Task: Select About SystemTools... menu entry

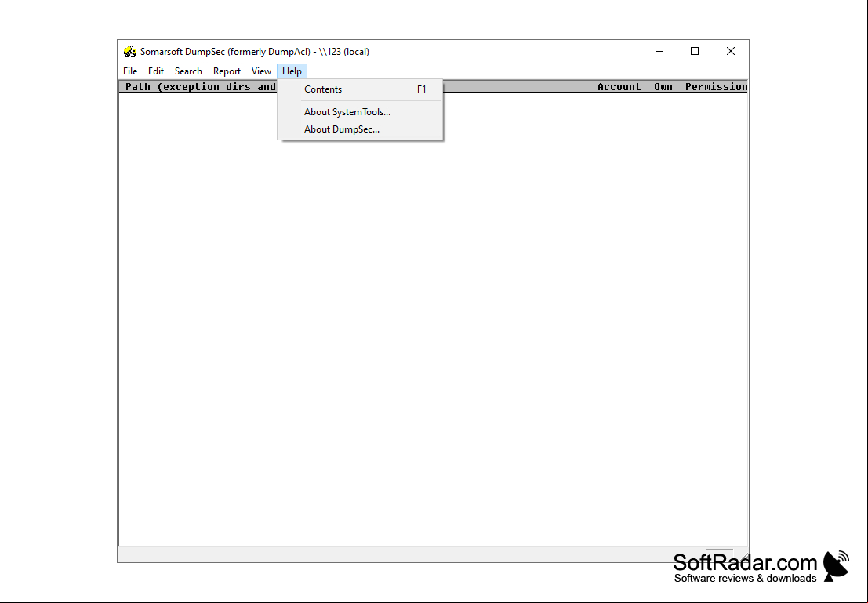Action: tap(360, 112)
